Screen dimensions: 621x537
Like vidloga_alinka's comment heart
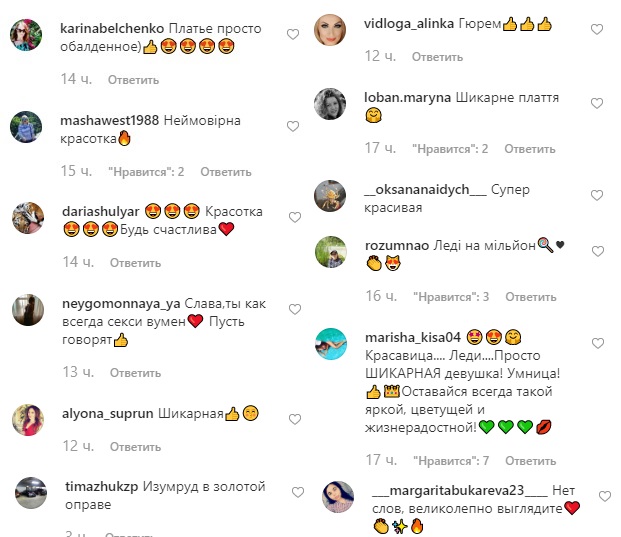(597, 29)
